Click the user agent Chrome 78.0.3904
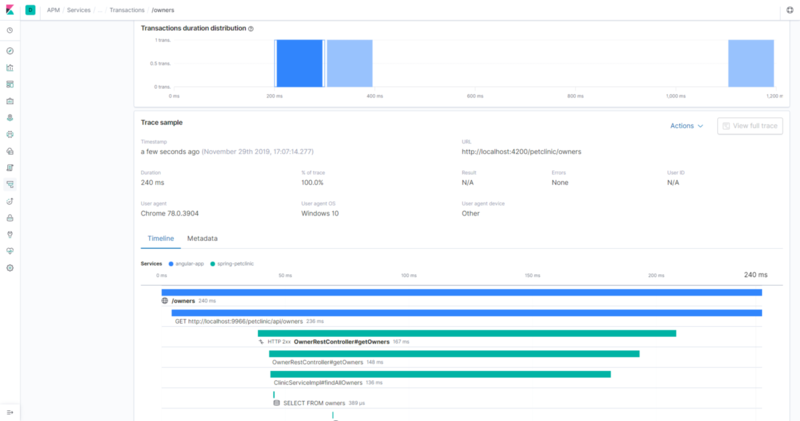Screen dimensions: 800x421 pyautogui.click(x=170, y=213)
